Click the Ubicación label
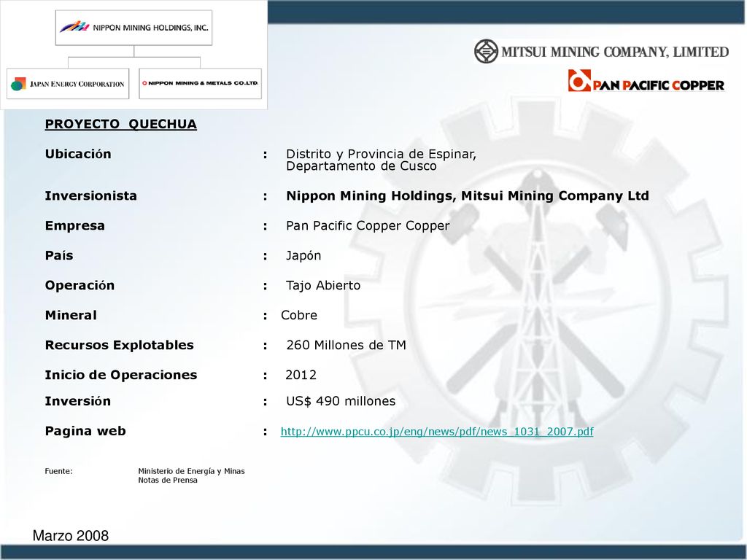This screenshot has height=560, width=747. [x=78, y=154]
